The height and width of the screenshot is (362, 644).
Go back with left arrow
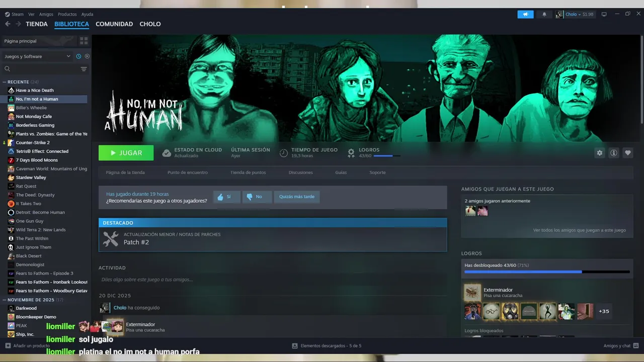(x=8, y=24)
